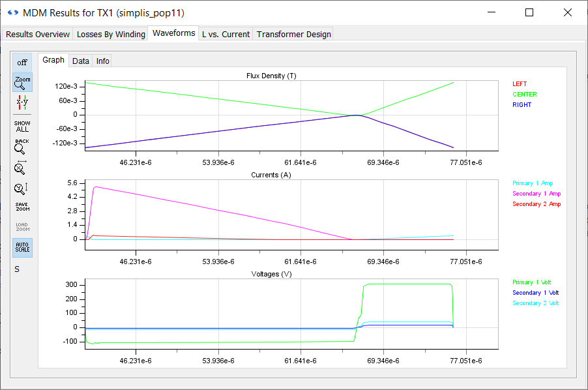
Task: Click the Primary 1 Volt legend label
Action: click(x=535, y=282)
